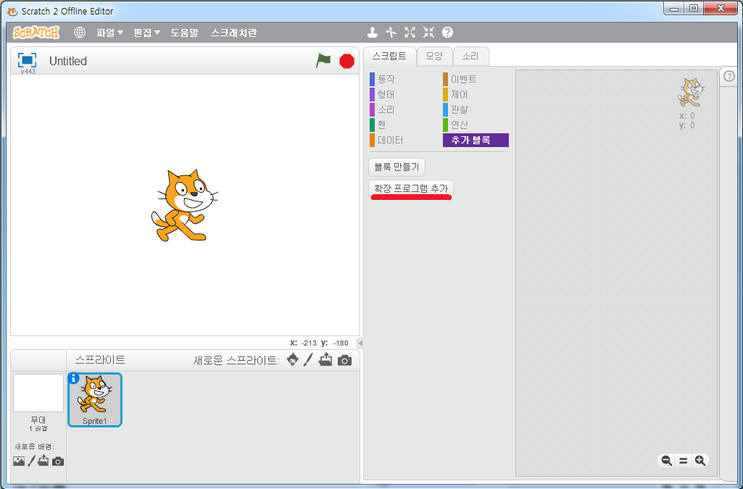
Task: Paint a new sprite
Action: point(308,360)
